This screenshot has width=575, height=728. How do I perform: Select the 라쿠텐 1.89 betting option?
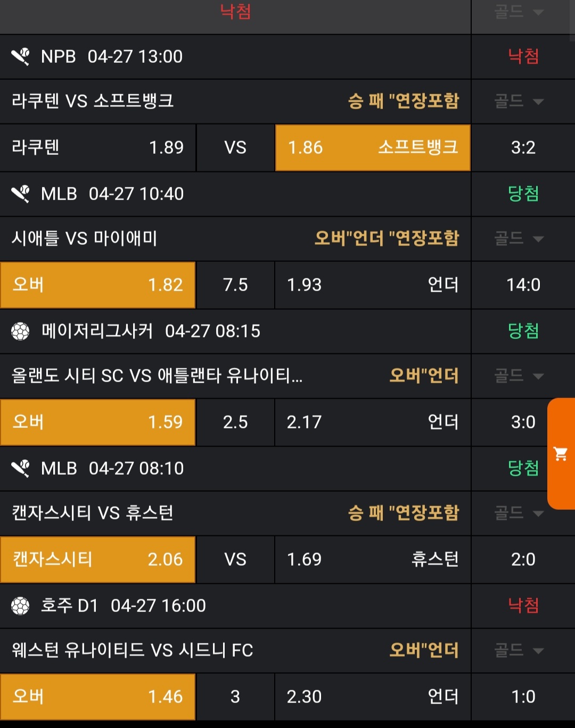click(x=98, y=147)
